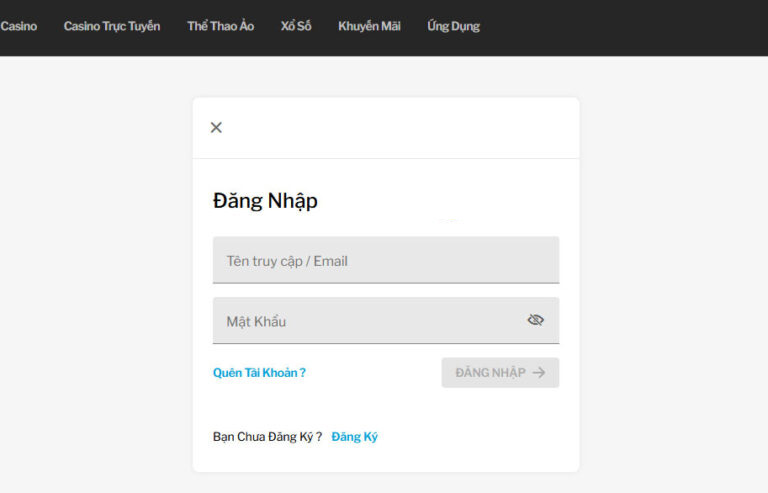The image size is (768, 493).
Task: Click the Bạn Chưa Đăng Ký ? text
Action: point(267,437)
